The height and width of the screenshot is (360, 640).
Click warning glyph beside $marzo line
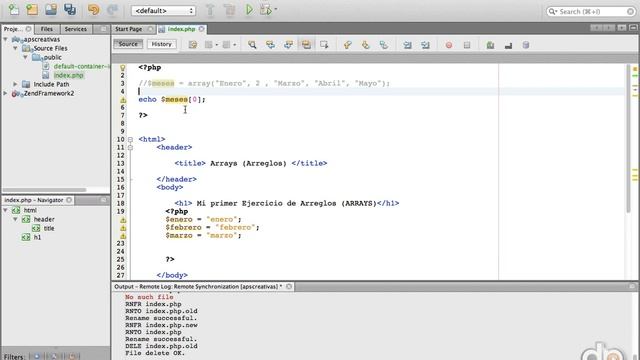123,236
